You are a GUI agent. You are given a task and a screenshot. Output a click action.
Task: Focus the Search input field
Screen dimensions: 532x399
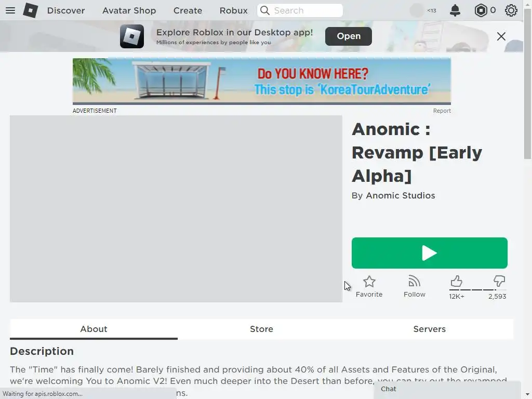pyautogui.click(x=300, y=10)
